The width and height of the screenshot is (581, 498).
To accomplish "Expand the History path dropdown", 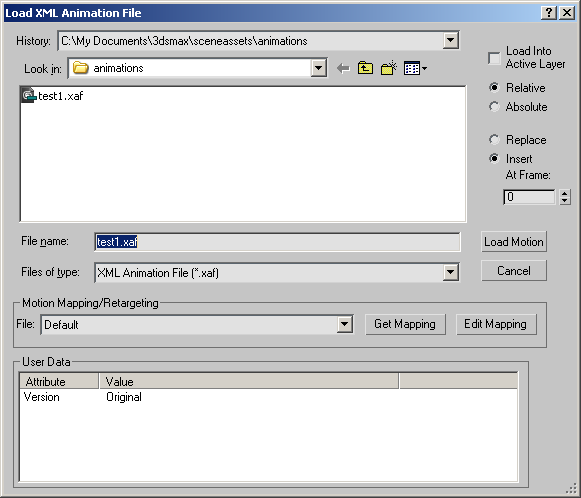I will [451, 40].
